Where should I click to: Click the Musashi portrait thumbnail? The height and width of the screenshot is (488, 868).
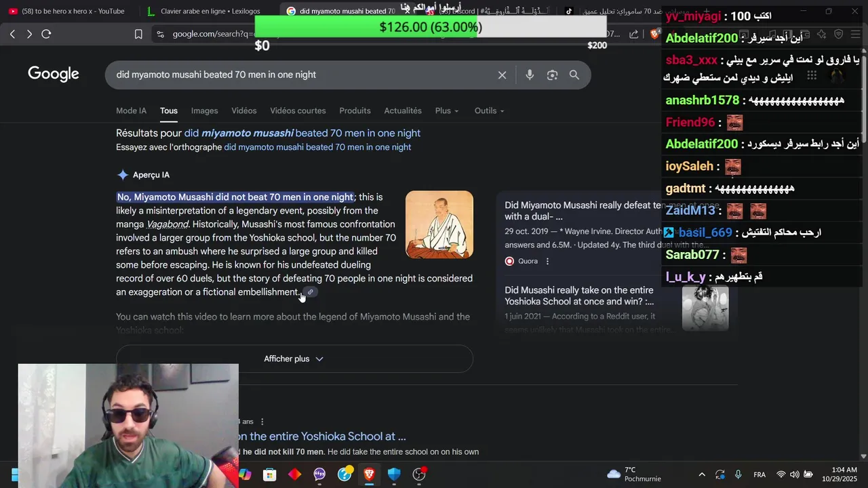439,224
